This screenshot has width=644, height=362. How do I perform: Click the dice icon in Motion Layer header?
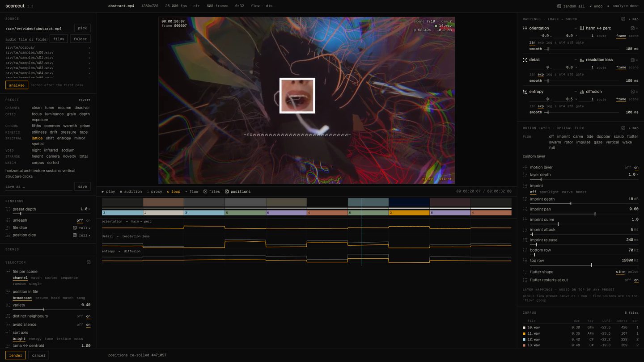(x=623, y=128)
